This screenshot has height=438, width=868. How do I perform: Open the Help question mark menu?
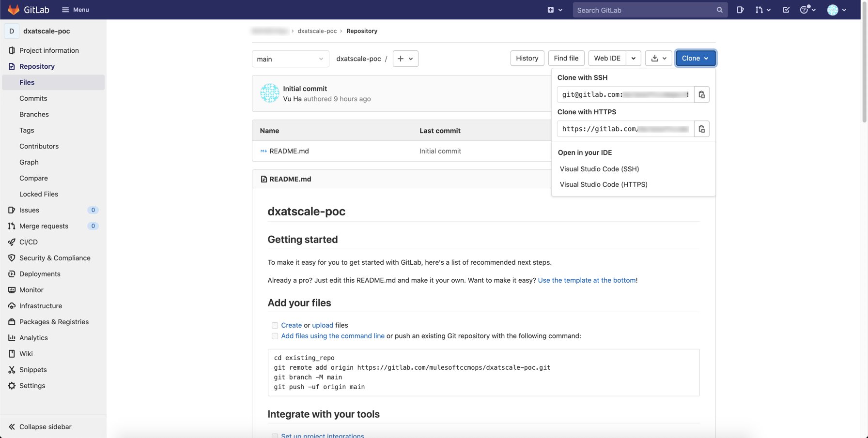807,10
